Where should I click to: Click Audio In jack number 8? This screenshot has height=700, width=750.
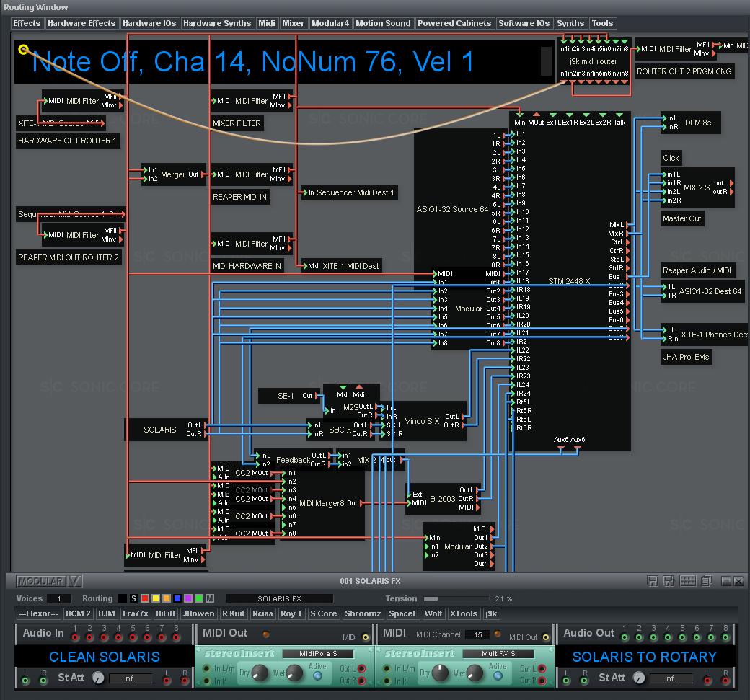pyautogui.click(x=177, y=637)
